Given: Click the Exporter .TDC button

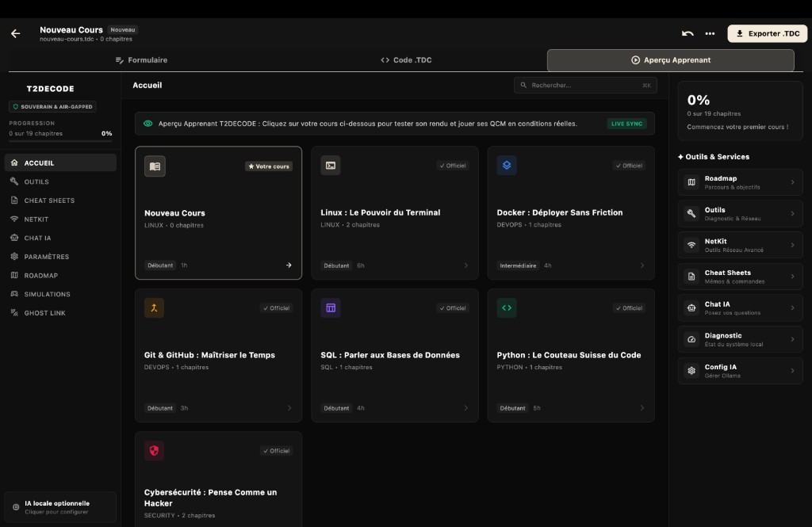Looking at the screenshot, I should tap(768, 33).
